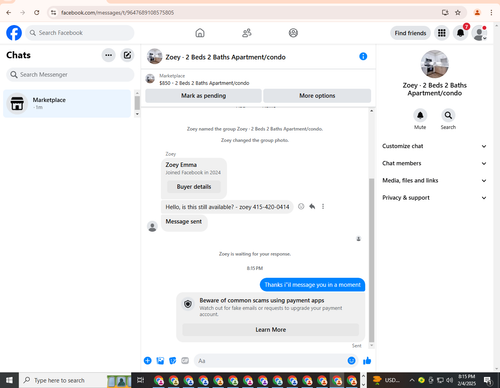Image resolution: width=500 pixels, height=388 pixels.
Task: Open the Home feed icon
Action: point(200,33)
